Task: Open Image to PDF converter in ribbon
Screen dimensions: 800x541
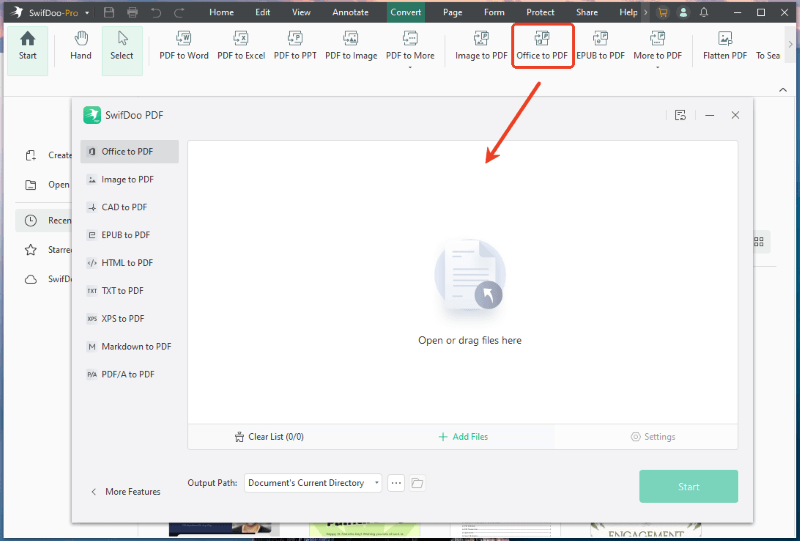Action: pos(481,46)
